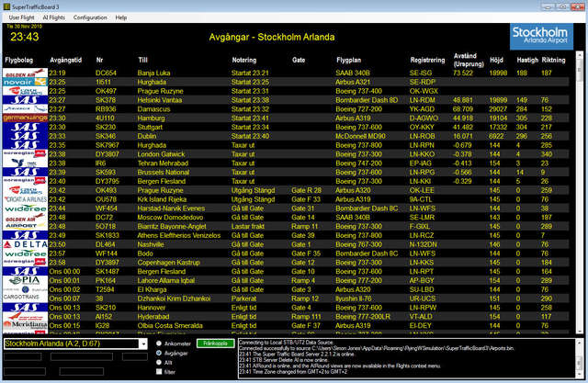Select the Allt radio button
Viewport: 588px width, 383px height.
[159, 363]
